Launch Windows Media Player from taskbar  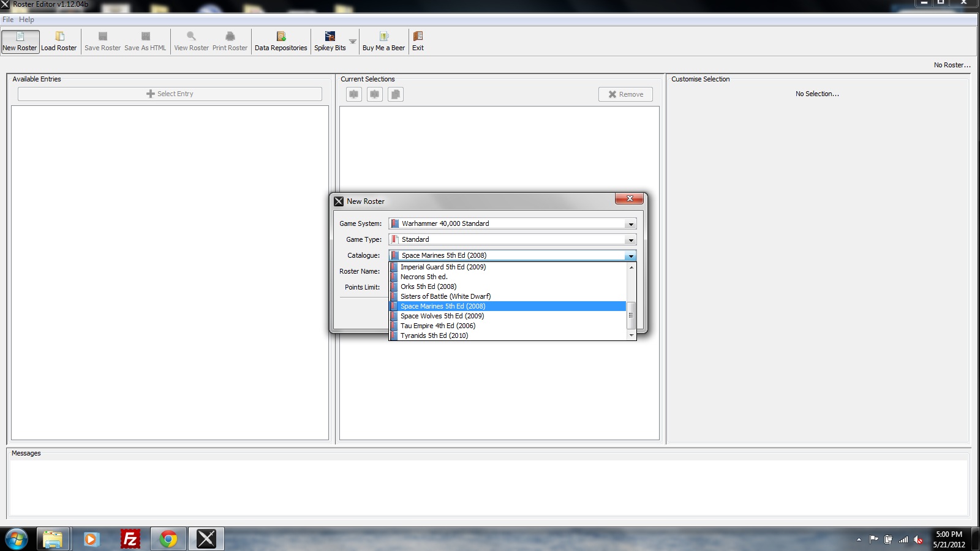coord(91,539)
